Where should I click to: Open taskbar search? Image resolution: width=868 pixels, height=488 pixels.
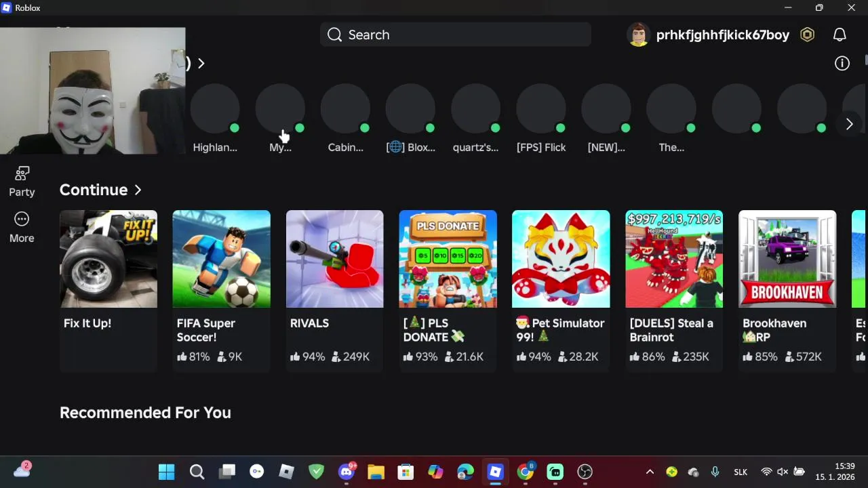tap(197, 472)
